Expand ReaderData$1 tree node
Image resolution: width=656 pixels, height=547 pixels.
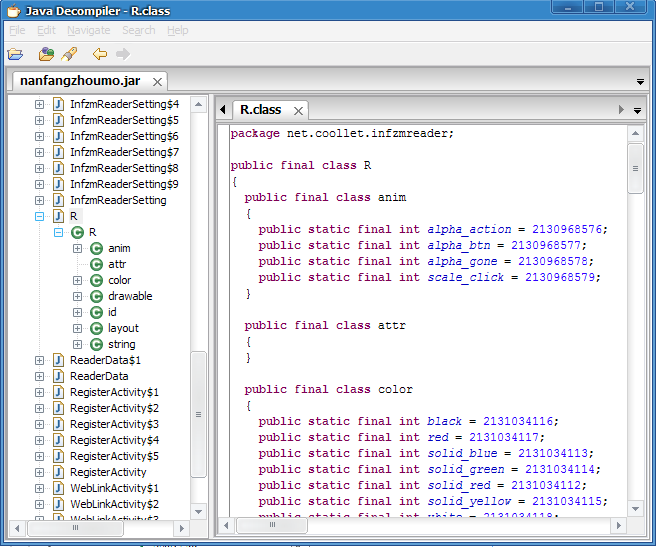(x=39, y=360)
